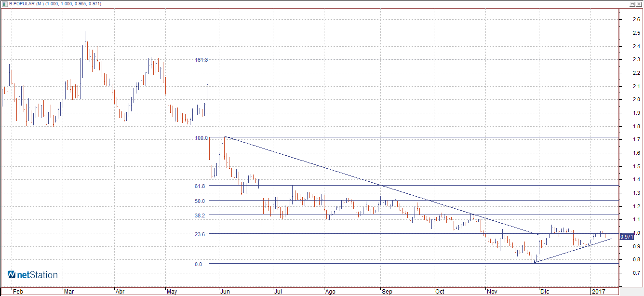644x296 pixels.
Task: Click the Dic label on the time axis
Action: (545, 292)
